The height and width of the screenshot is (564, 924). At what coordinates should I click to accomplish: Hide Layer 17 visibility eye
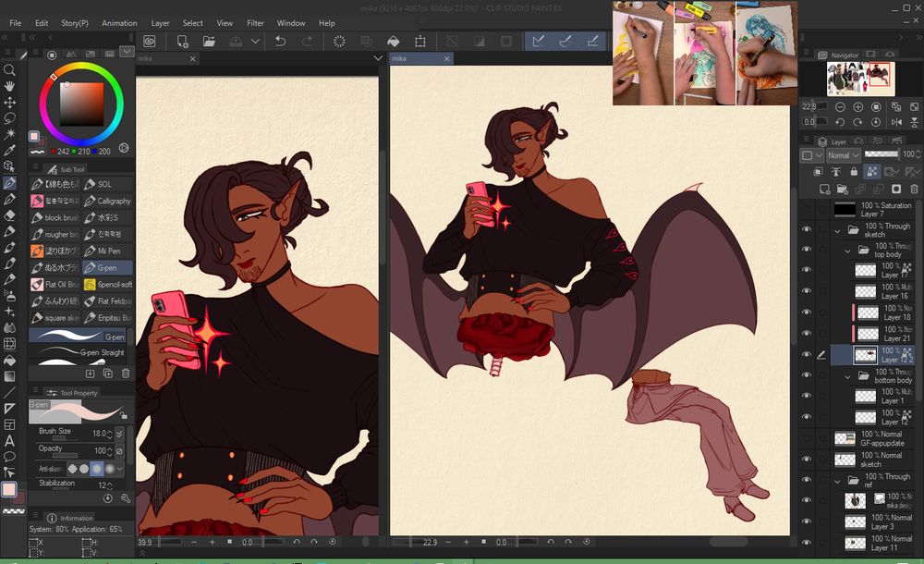click(807, 270)
